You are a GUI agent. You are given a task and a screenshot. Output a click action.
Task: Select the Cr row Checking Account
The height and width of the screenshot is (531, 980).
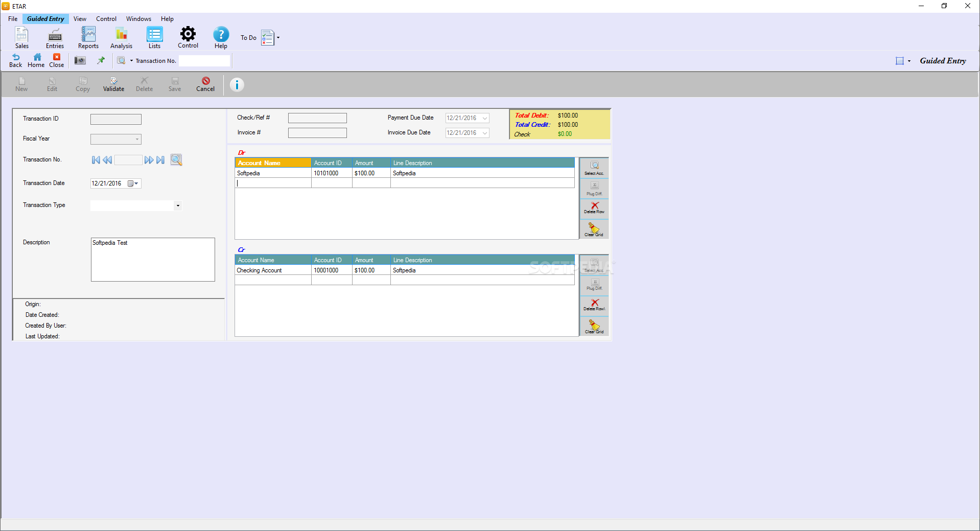pyautogui.click(x=405, y=270)
